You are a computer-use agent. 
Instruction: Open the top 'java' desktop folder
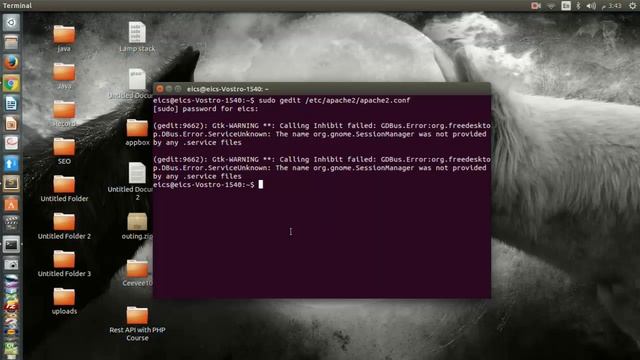point(64,39)
